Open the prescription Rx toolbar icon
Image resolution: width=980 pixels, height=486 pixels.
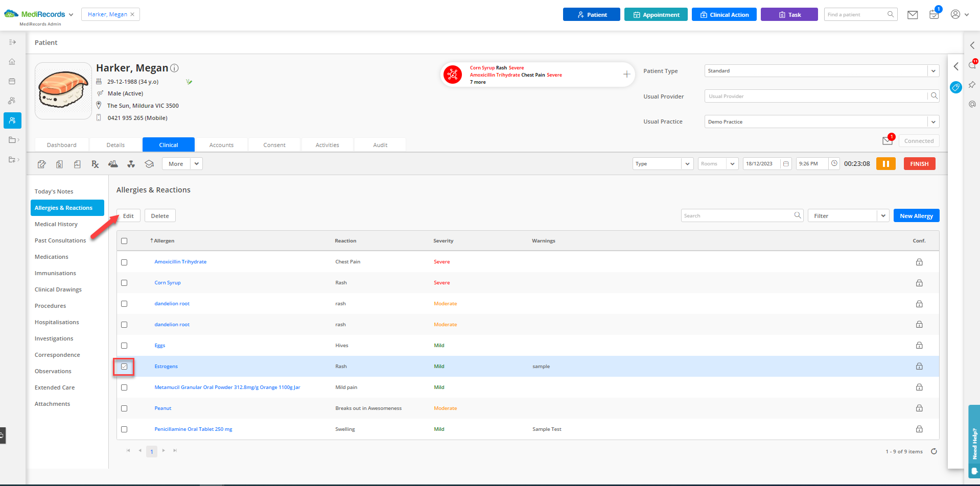click(95, 164)
